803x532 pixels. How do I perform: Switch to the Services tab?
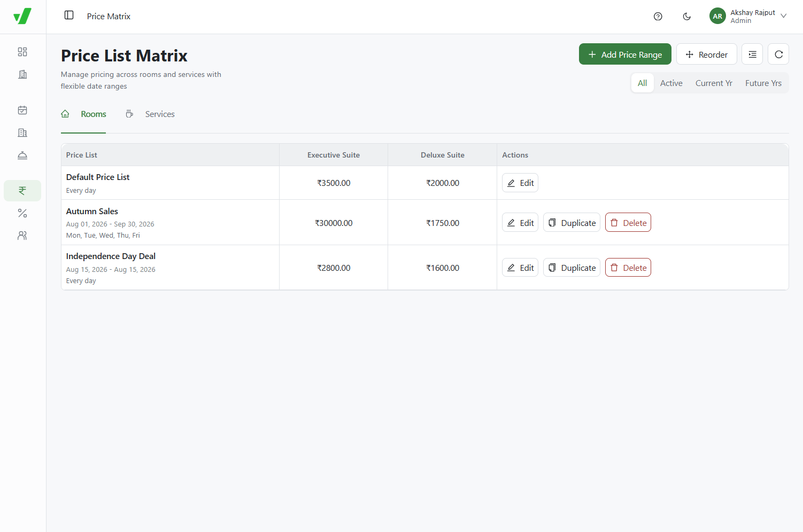150,114
